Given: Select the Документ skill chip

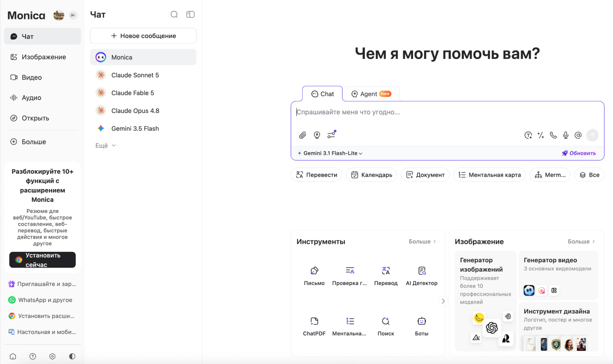Looking at the screenshot, I should [425, 175].
